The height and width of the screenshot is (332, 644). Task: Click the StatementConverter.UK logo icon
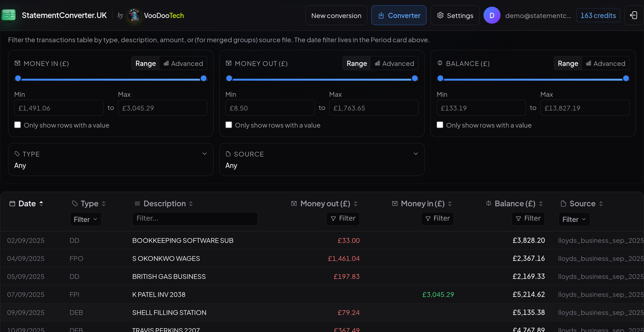(x=9, y=15)
